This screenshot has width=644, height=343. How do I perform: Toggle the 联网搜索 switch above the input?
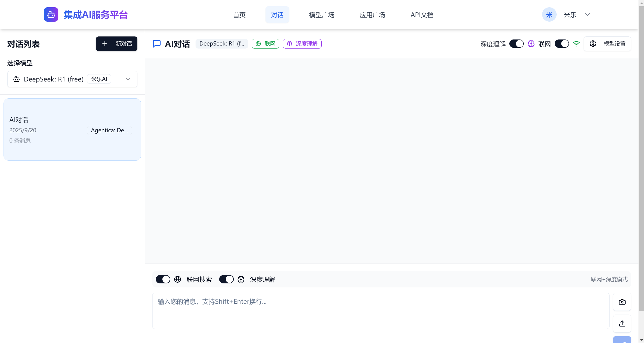pyautogui.click(x=163, y=279)
